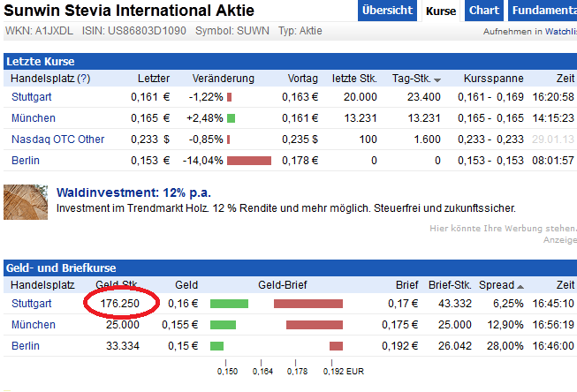This screenshot has height=392, width=577.
Task: Sort by Spread column arrow
Action: pyautogui.click(x=520, y=286)
